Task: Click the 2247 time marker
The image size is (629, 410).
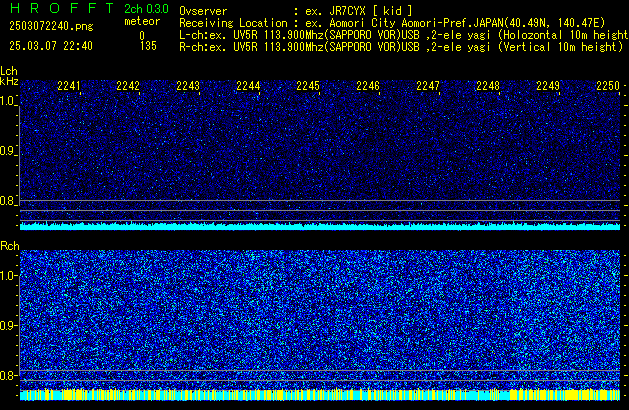Action: (428, 86)
